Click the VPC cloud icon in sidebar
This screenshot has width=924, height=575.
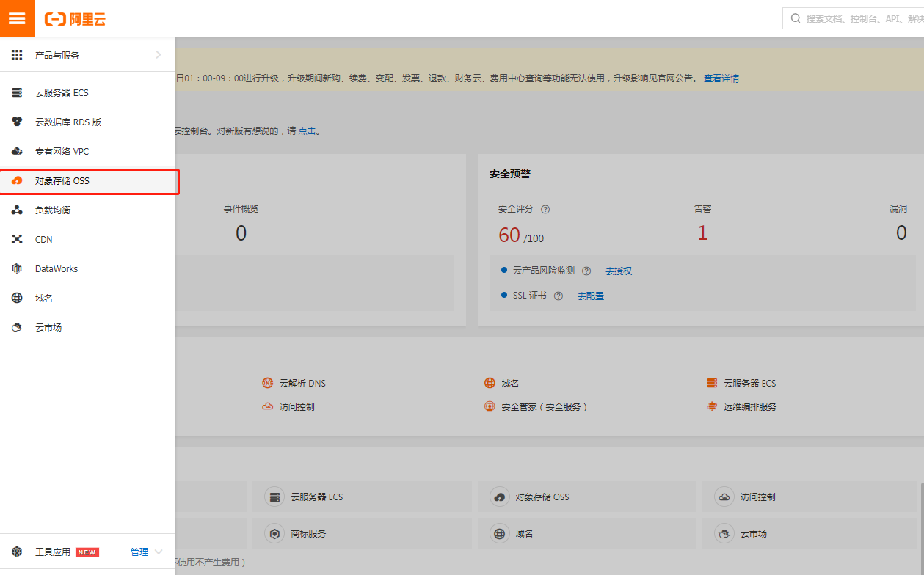tap(17, 152)
